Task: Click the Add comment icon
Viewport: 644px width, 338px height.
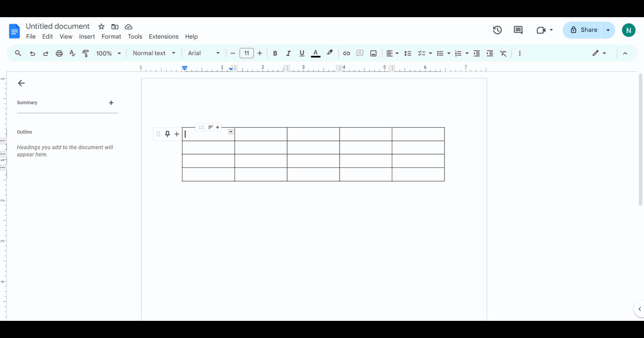Action: pyautogui.click(x=360, y=53)
